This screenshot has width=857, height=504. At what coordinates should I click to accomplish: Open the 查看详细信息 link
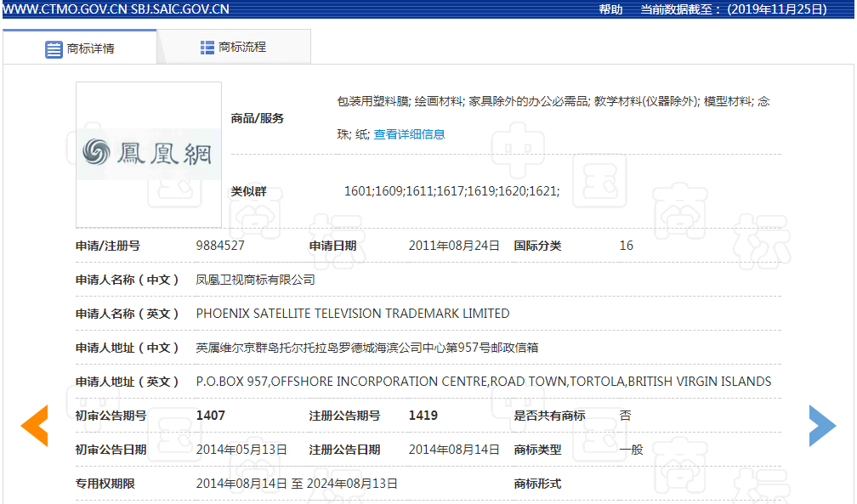tap(409, 134)
